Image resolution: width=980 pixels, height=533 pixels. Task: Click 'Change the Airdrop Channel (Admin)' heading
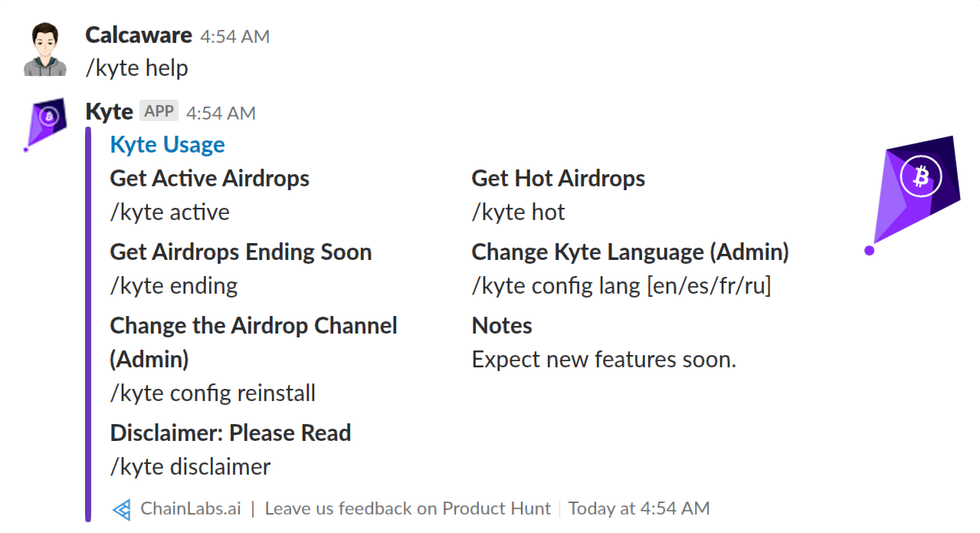(x=254, y=342)
